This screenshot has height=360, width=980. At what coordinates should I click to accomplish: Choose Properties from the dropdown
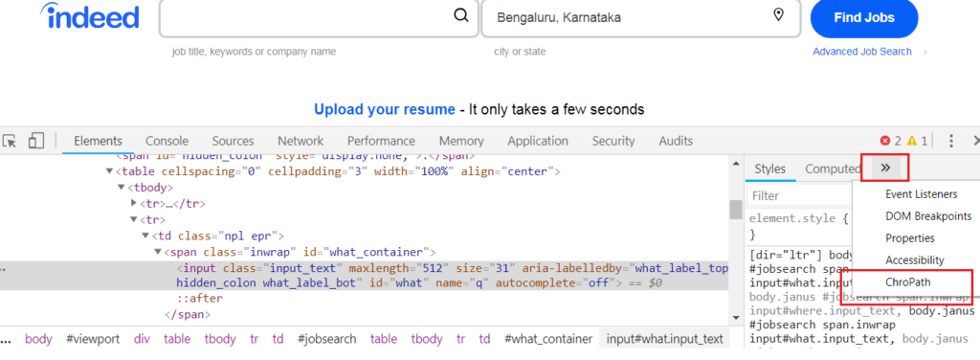pos(910,238)
